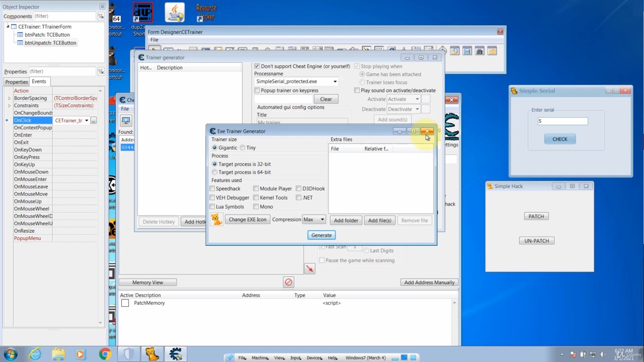Collapse the CETrainer tree node
The height and width of the screenshot is (362, 644).
tap(8, 27)
